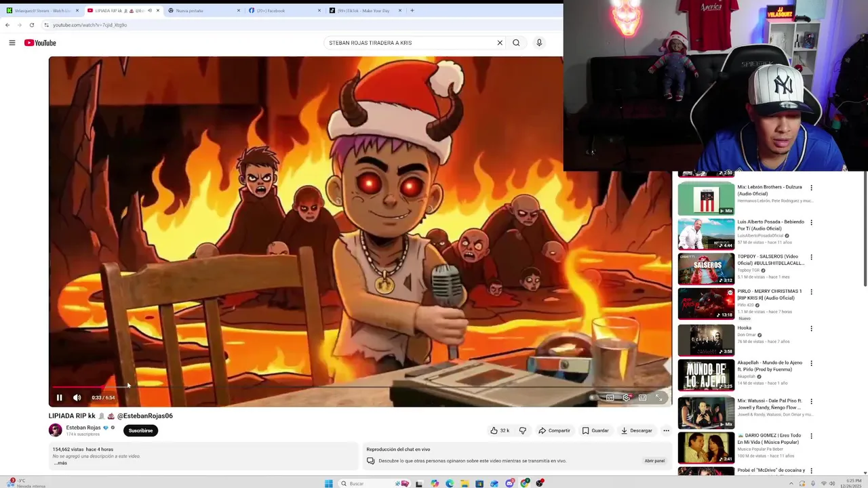
Task: Switch to the VelasquezJJ Stream tab
Action: point(41,11)
